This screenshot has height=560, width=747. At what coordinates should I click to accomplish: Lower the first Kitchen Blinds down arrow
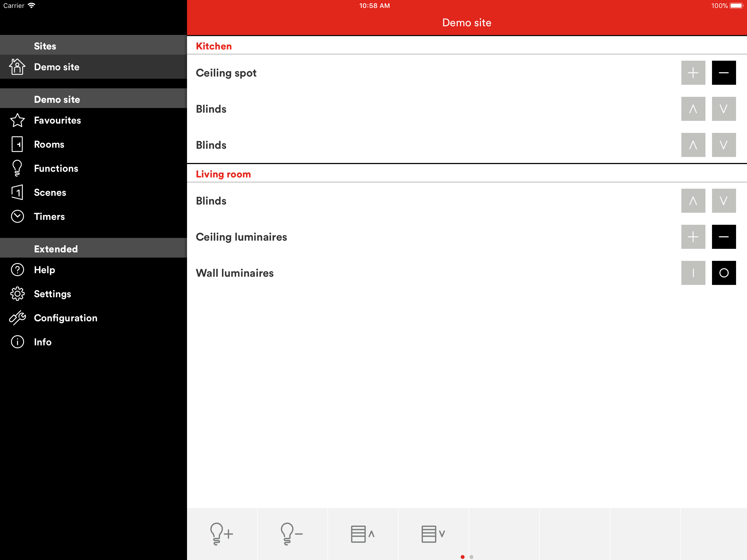click(x=724, y=109)
